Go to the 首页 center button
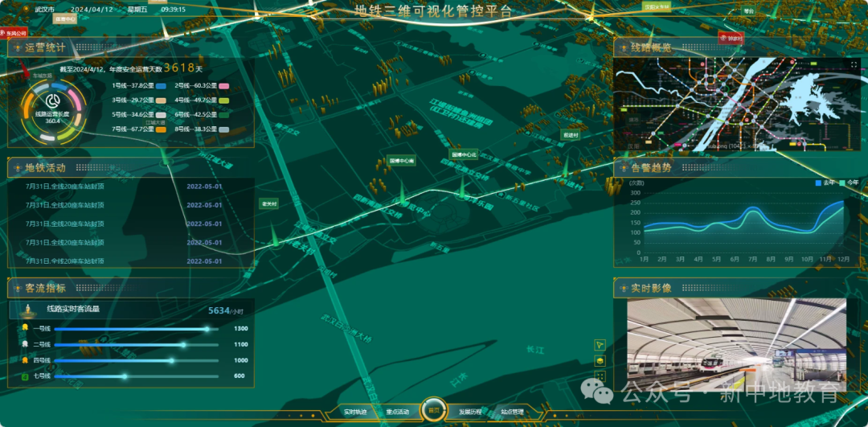 (x=433, y=410)
